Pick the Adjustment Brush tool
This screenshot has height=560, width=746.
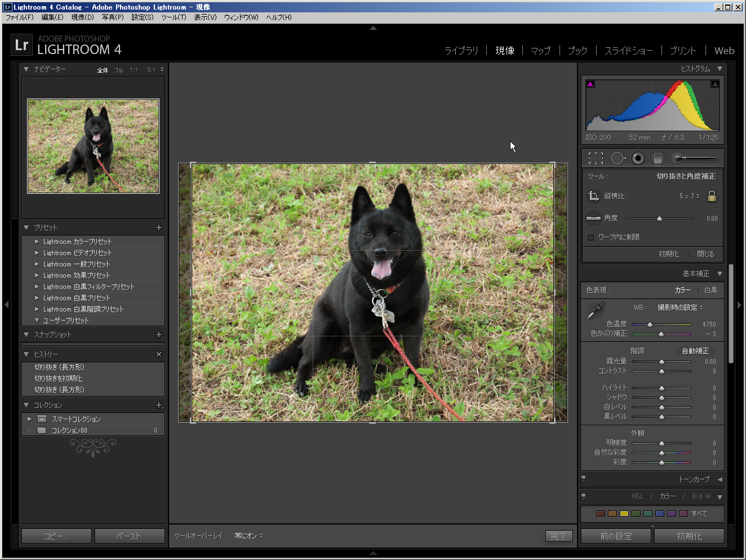tap(678, 158)
